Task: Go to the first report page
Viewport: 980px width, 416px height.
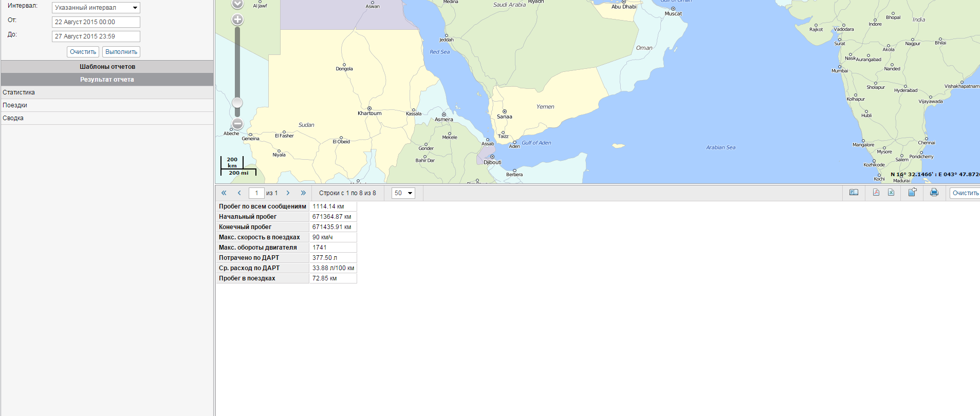Action: click(224, 193)
